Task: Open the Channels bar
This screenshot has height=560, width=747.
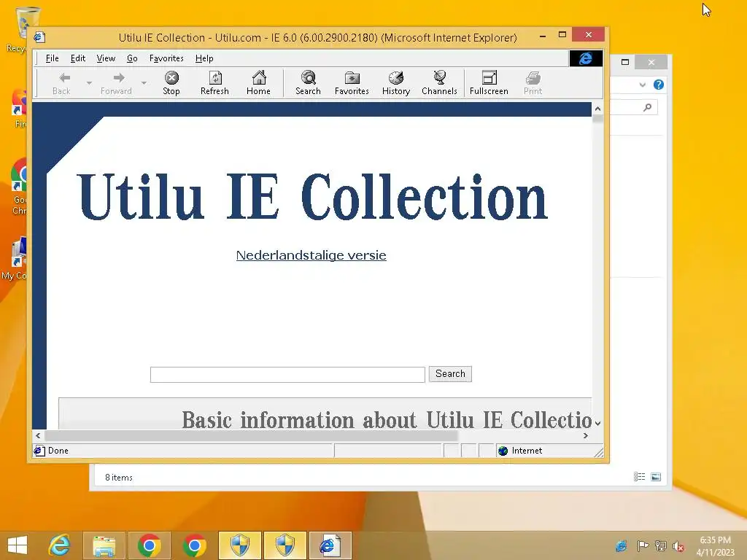Action: (x=439, y=83)
